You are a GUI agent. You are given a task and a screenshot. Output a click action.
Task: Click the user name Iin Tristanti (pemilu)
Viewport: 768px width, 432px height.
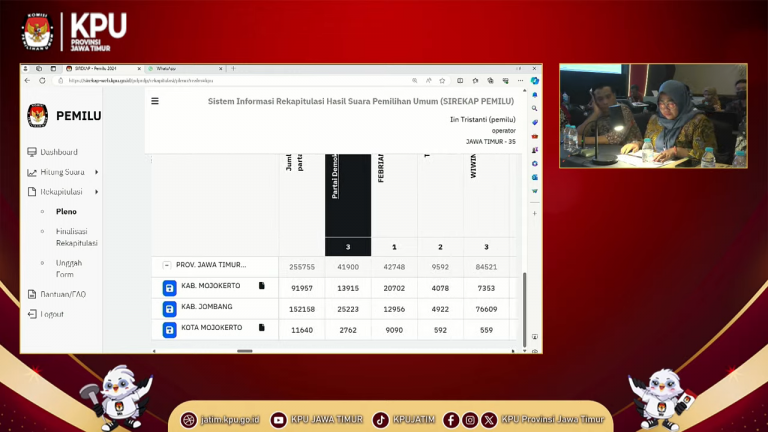[x=482, y=120]
